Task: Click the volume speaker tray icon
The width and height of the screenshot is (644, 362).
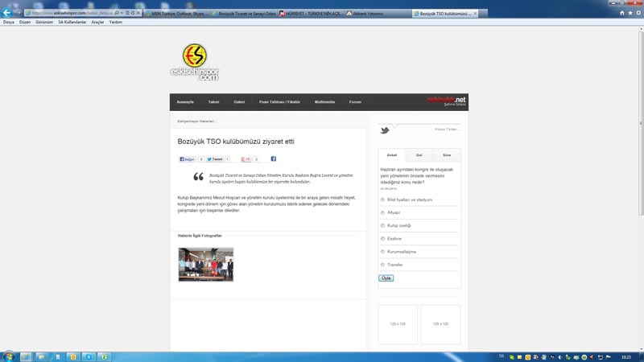Action: click(559, 357)
